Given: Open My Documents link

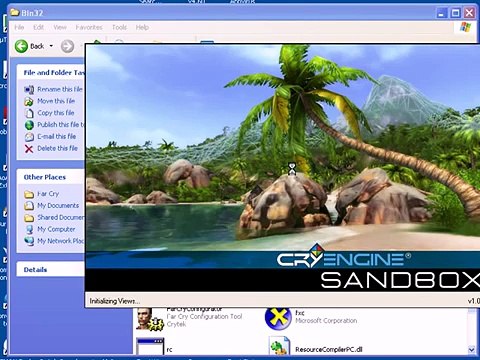Looking at the screenshot, I should [x=58, y=205].
